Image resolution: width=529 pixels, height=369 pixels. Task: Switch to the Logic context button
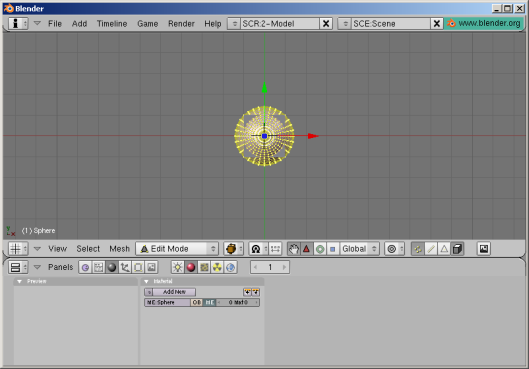coord(85,267)
